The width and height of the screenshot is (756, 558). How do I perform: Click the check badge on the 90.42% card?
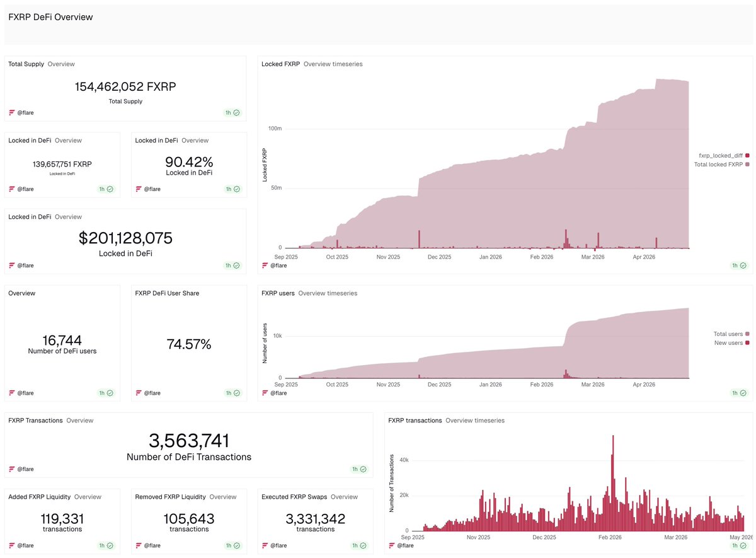click(x=236, y=189)
